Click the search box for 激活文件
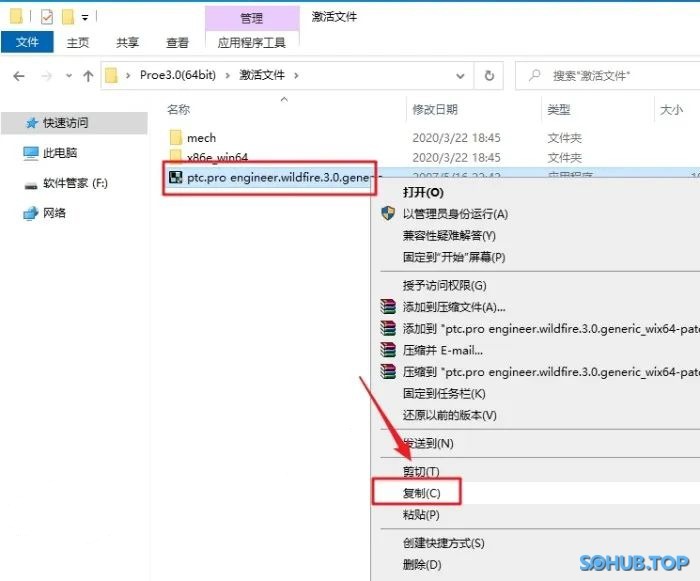Screen dimensions: 700x581 pyautogui.click(x=607, y=75)
